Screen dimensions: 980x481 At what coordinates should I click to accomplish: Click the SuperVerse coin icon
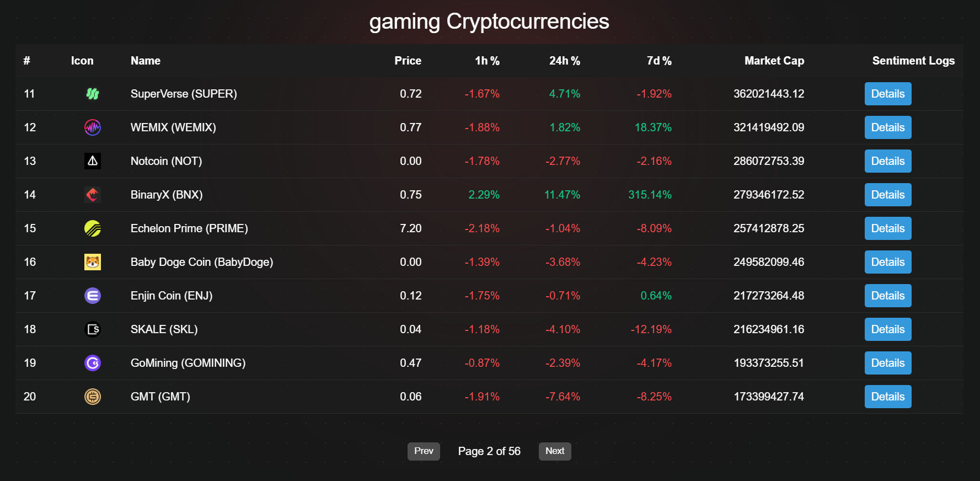[93, 94]
